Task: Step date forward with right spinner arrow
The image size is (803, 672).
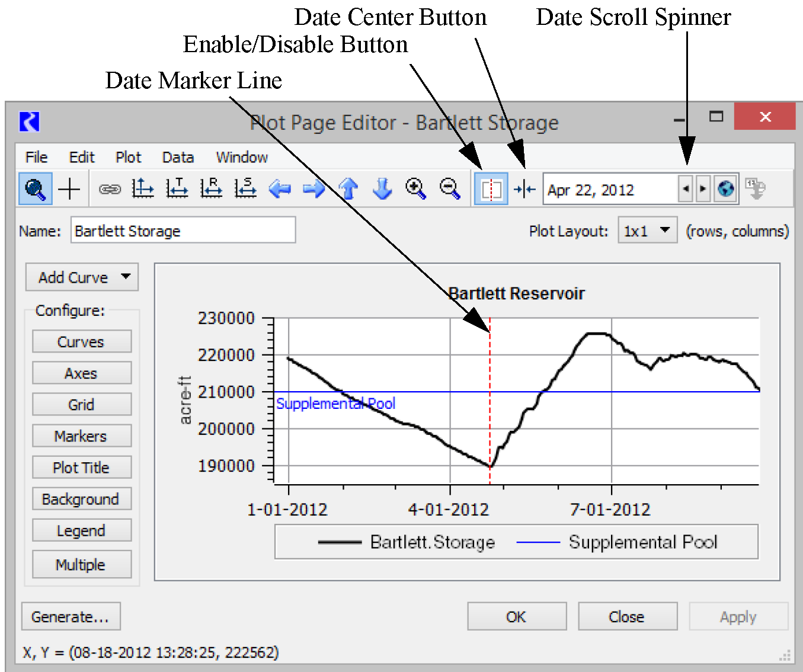Action: coord(703,189)
